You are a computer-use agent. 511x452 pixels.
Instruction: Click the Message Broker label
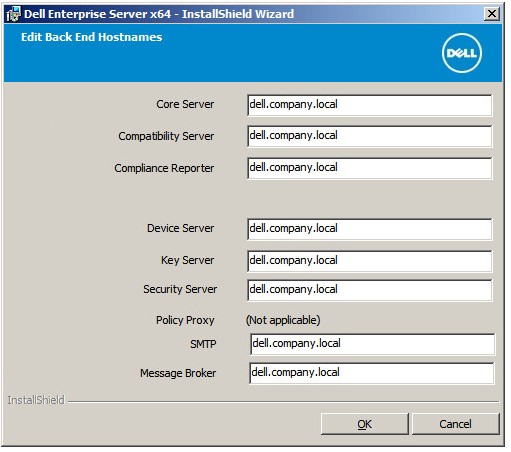(x=178, y=373)
